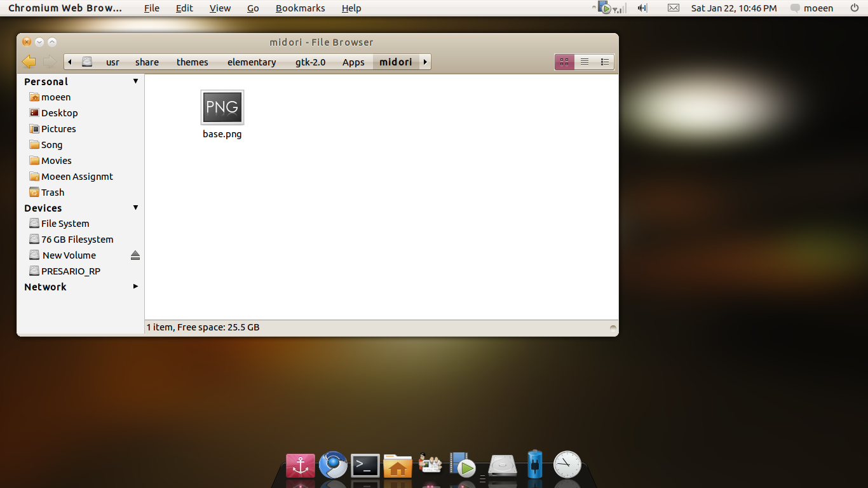This screenshot has height=488, width=868.
Task: Jump to the gtk-2.0 path segment
Action: coord(310,62)
